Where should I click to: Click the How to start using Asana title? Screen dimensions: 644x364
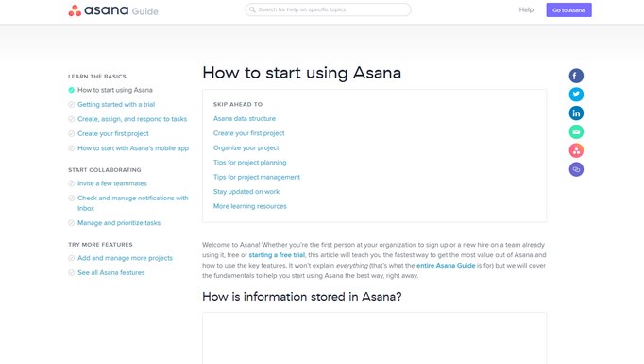[x=302, y=73]
